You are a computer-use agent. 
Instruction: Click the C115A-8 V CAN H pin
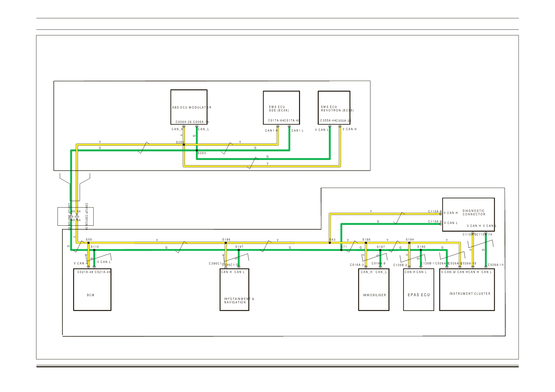pyautogui.click(x=441, y=214)
